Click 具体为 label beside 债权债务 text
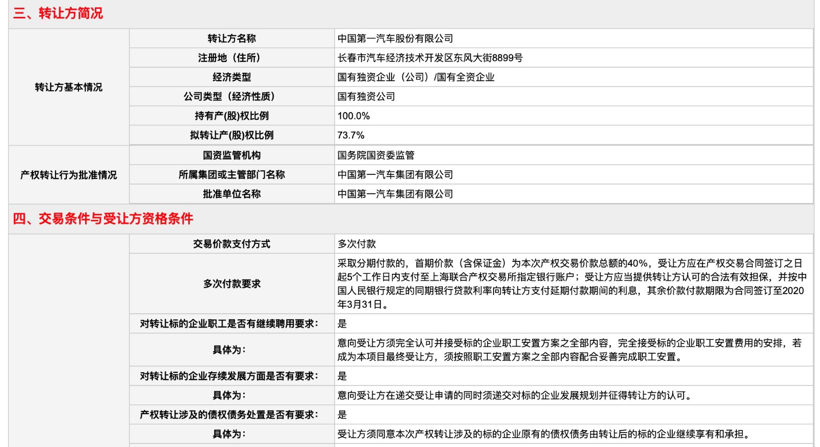The height and width of the screenshot is (447, 820). tap(229, 434)
